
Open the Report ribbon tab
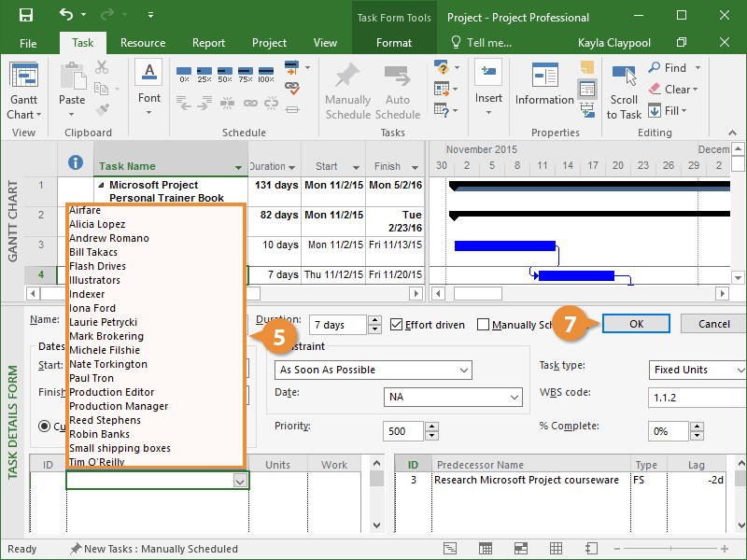tap(208, 43)
